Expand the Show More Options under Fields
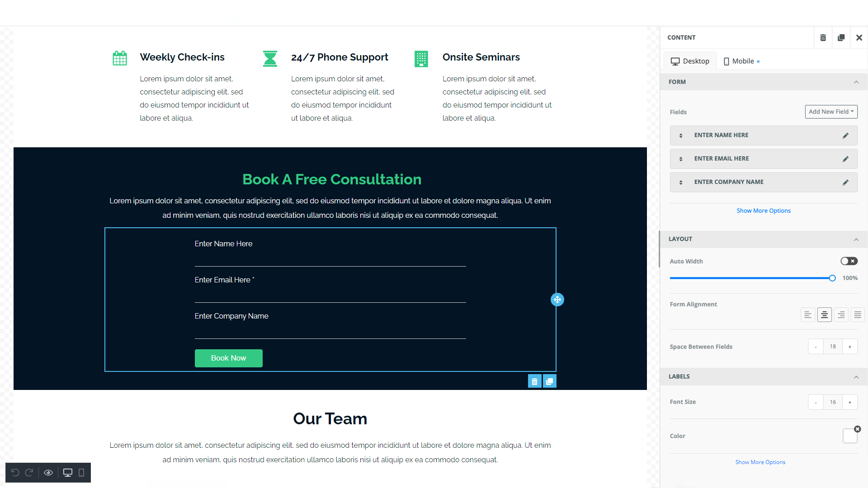Image resolution: width=868 pixels, height=488 pixels. 764,210
